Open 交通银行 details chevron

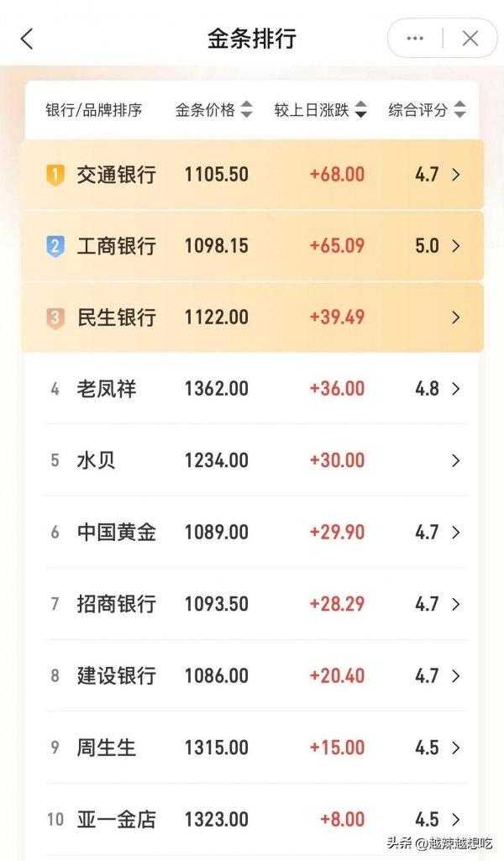456,175
